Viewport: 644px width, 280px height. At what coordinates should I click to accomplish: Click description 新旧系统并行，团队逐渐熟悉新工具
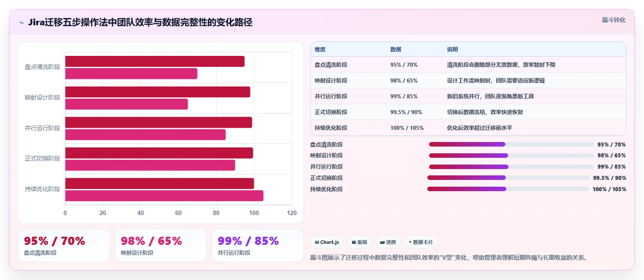pos(490,96)
